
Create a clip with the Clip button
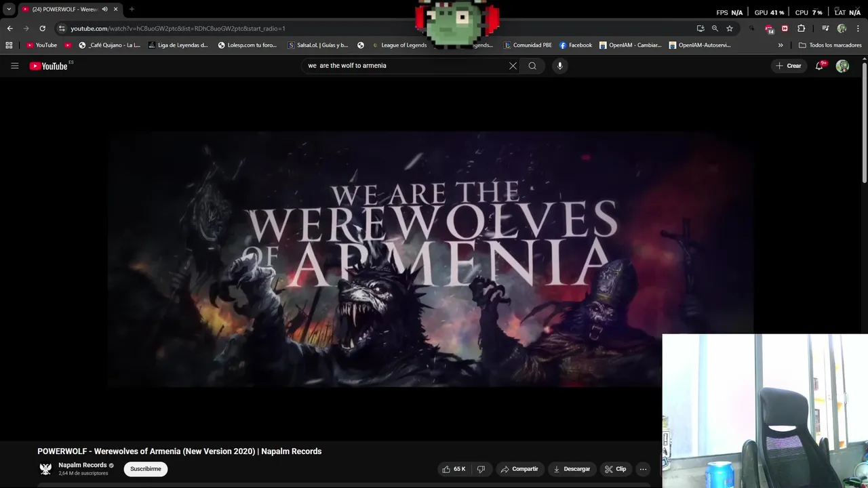pos(616,469)
